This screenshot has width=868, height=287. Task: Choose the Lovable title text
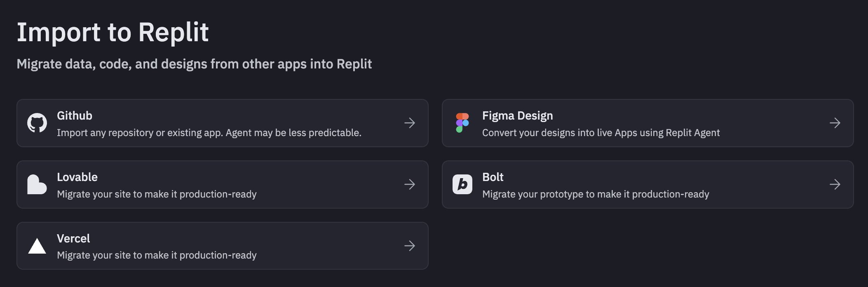click(x=77, y=177)
